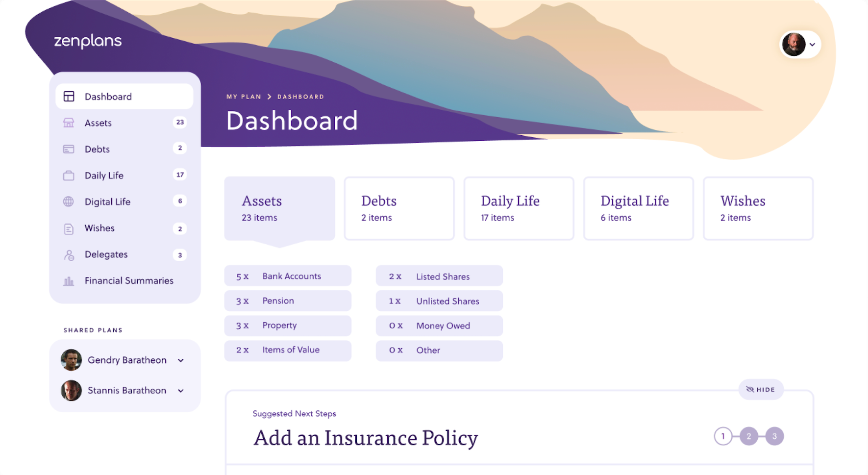Screen dimensions: 868x475
Task: Click the Daily Life briefcase icon
Action: [x=69, y=175]
